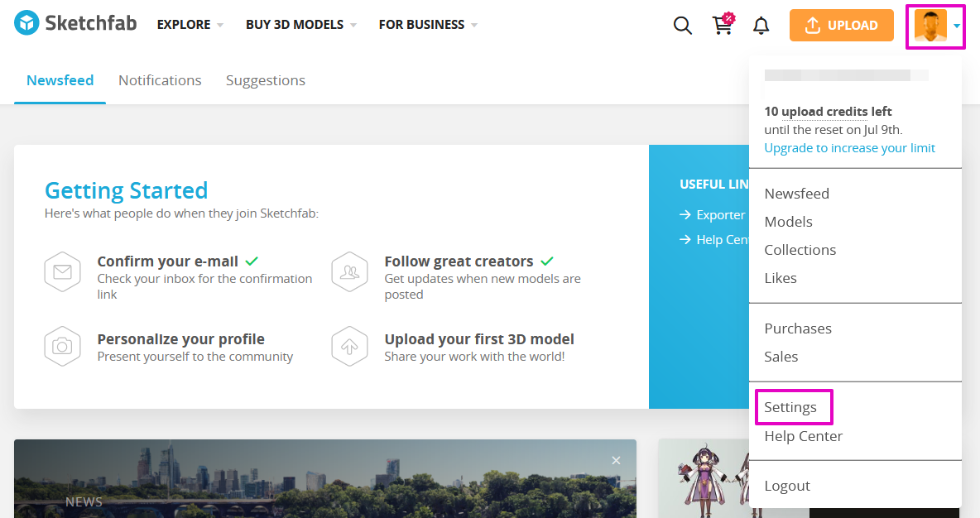Close the news banner with the X
Screen dimensions: 980x518
click(x=617, y=461)
